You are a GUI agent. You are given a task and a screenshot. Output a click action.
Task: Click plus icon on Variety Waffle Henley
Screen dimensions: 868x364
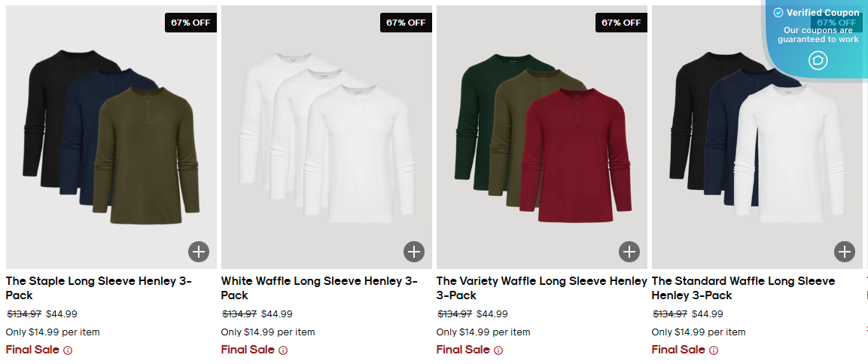tap(629, 252)
